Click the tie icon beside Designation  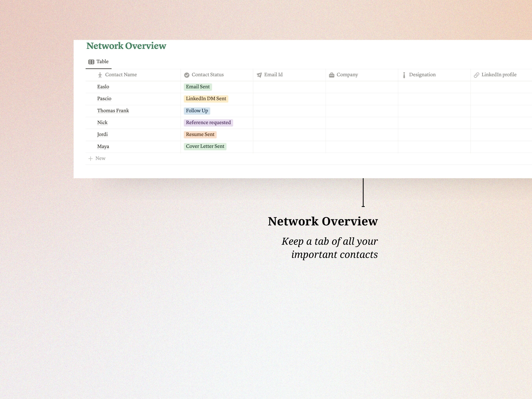coord(404,75)
